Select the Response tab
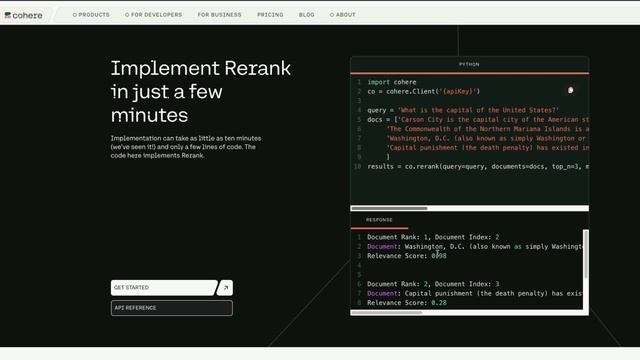The width and height of the screenshot is (640, 360). pyautogui.click(x=379, y=220)
